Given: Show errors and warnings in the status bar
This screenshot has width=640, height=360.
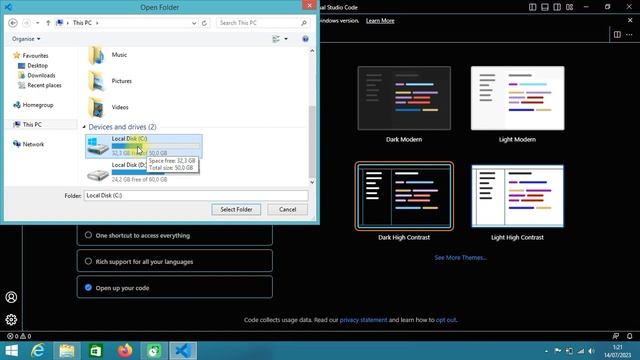Looking at the screenshot, I should (19, 336).
